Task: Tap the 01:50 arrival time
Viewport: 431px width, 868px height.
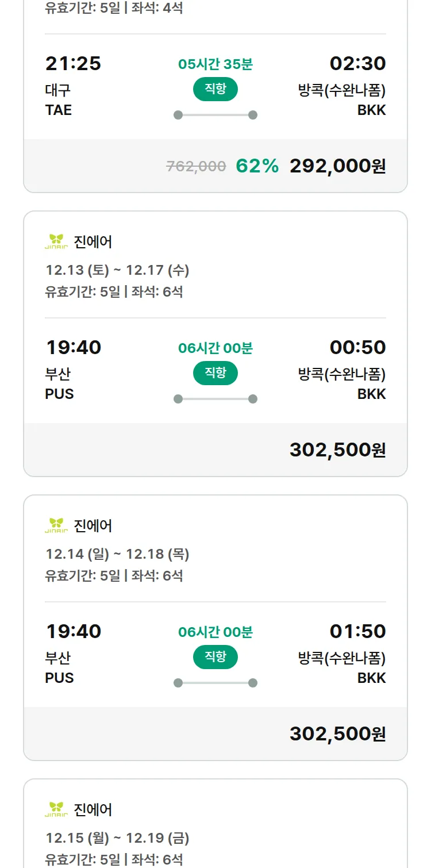Action: coord(357,632)
